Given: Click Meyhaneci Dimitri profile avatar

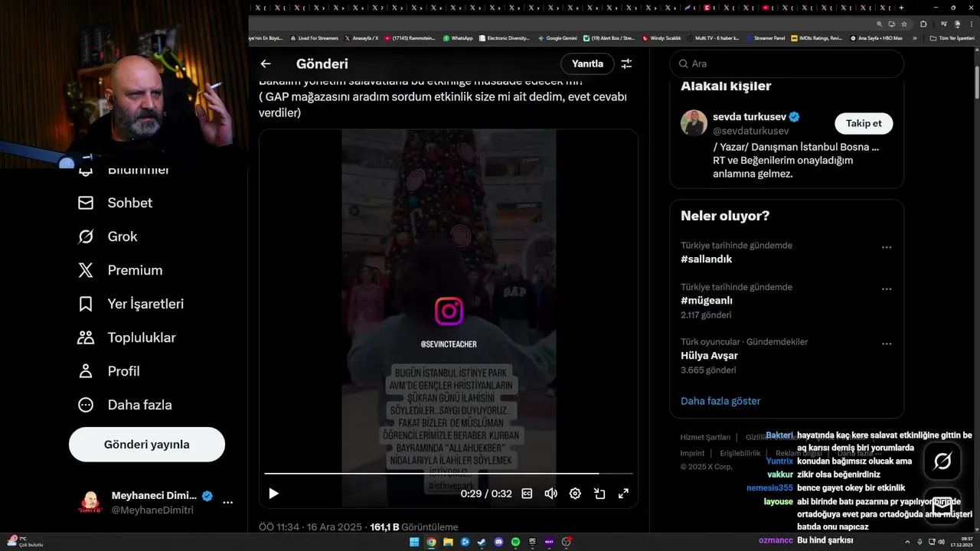Looking at the screenshot, I should point(90,503).
